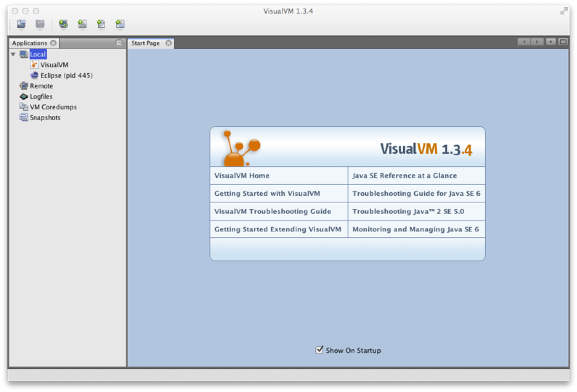Click the window fullscreen arrows icon
Viewport: 577px width, 392px height.
point(564,11)
